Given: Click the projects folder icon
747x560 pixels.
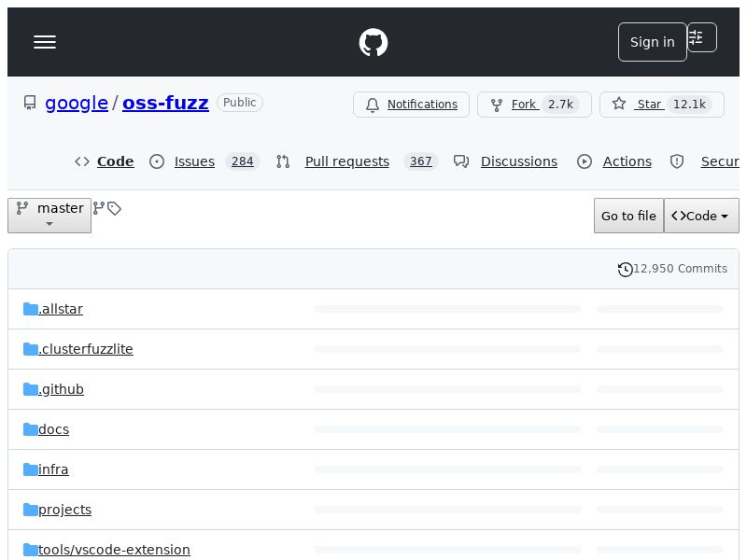Looking at the screenshot, I should [31, 510].
